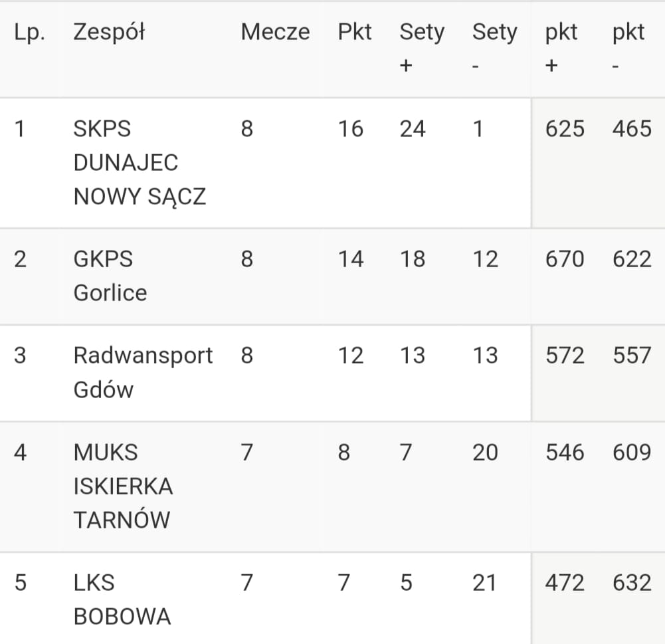Click the 622 points-lost value for Gorlice
Screen dimensions: 665x644
(632, 259)
